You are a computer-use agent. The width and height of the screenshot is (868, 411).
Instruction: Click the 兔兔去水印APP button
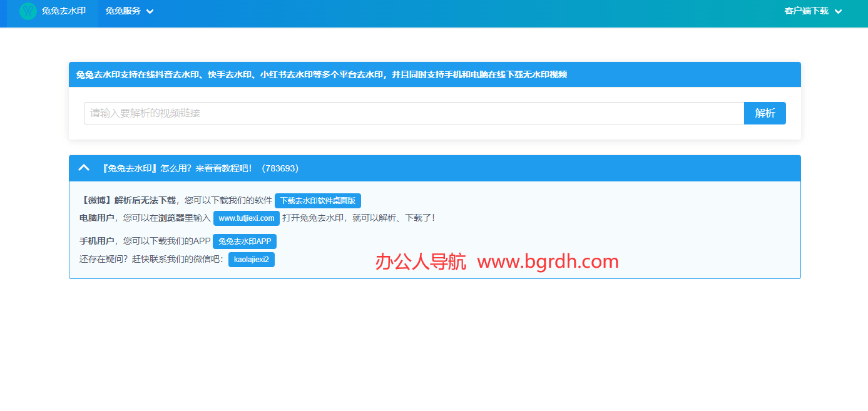(245, 241)
